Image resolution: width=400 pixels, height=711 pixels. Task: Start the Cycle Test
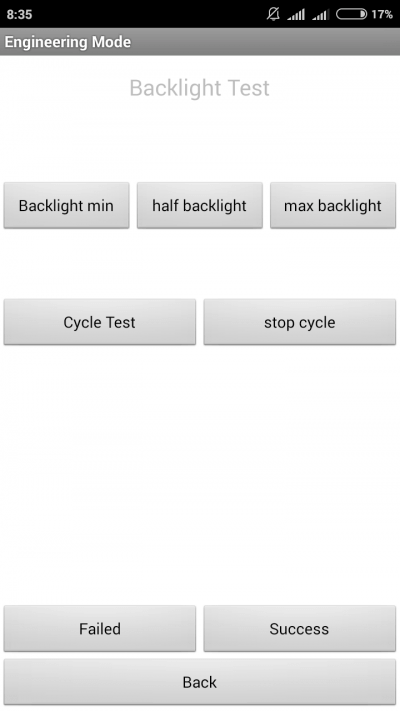[100, 322]
